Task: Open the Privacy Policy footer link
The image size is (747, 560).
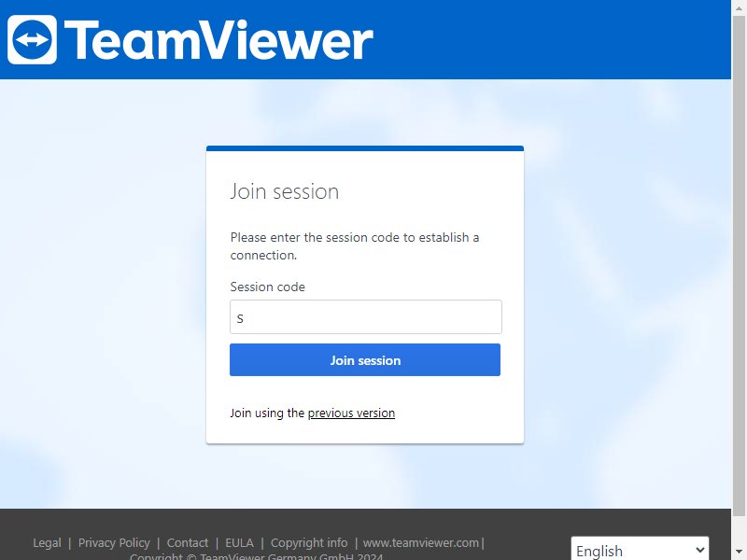Action: click(114, 543)
